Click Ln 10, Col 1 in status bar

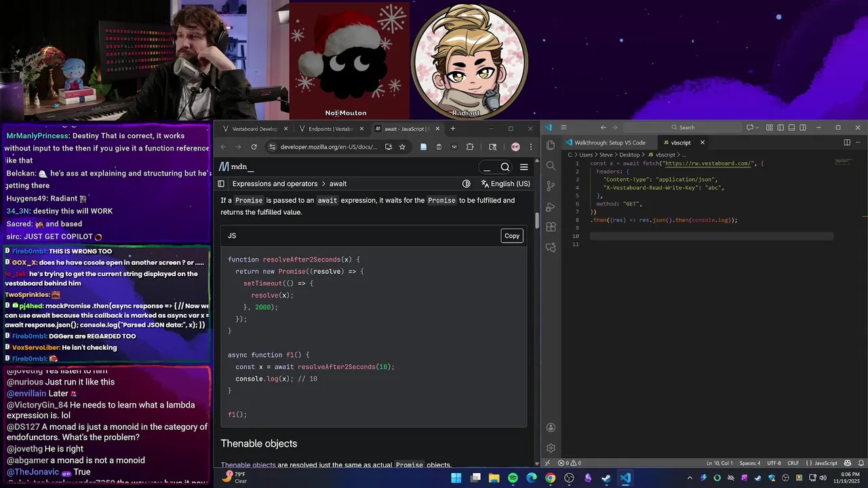click(x=719, y=463)
